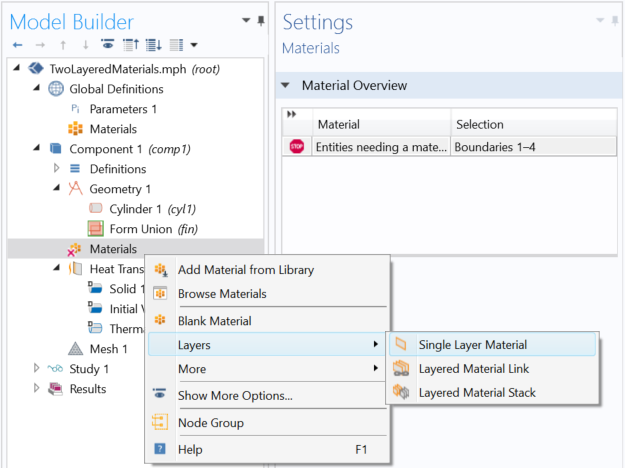This screenshot has height=468, width=625.
Task: Pin the Settings panel
Action: click(x=615, y=20)
